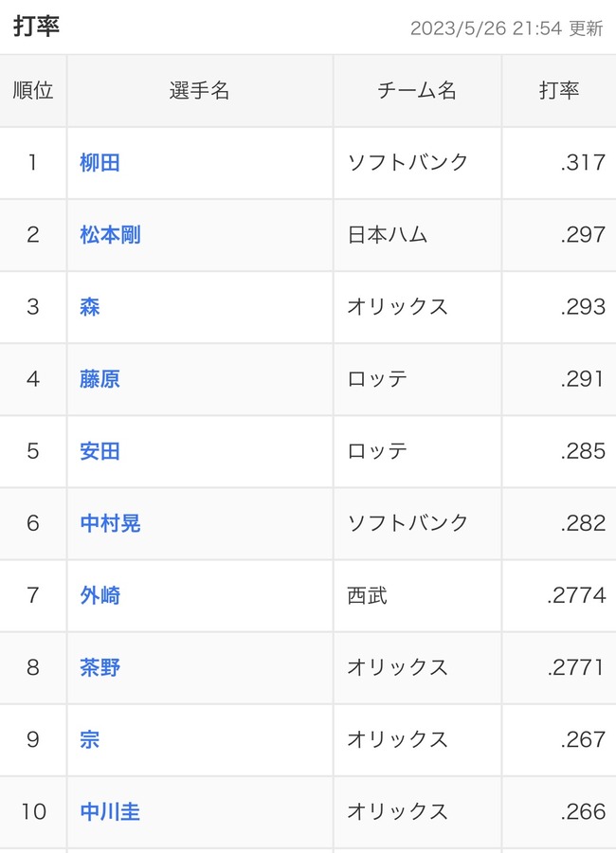Click the 打率 section title
Screen dimensions: 616x853
pyautogui.click(x=36, y=27)
